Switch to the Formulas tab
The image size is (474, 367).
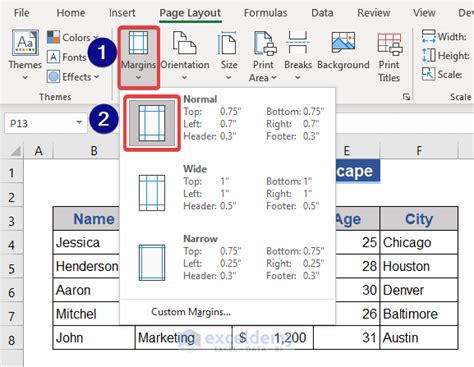tap(265, 13)
